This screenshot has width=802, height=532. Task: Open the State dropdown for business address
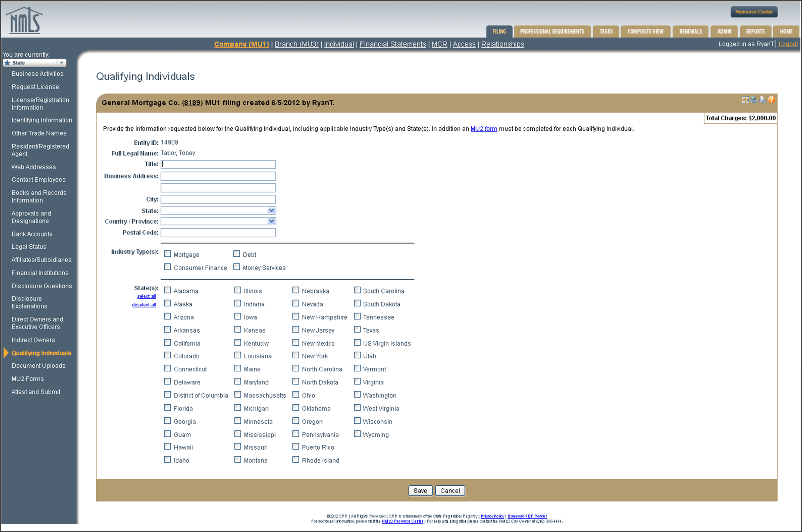(271, 210)
